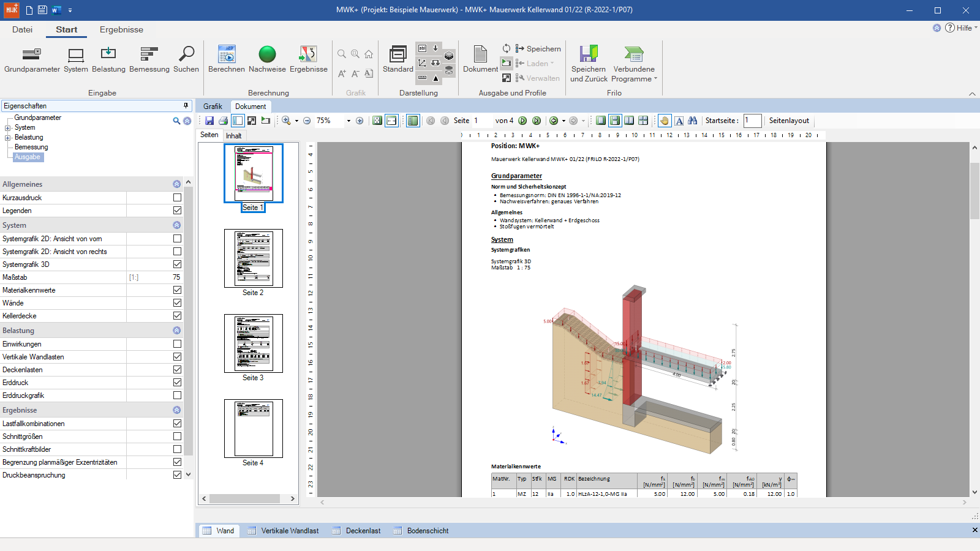
Task: Select the Standard view icon
Action: click(398, 59)
